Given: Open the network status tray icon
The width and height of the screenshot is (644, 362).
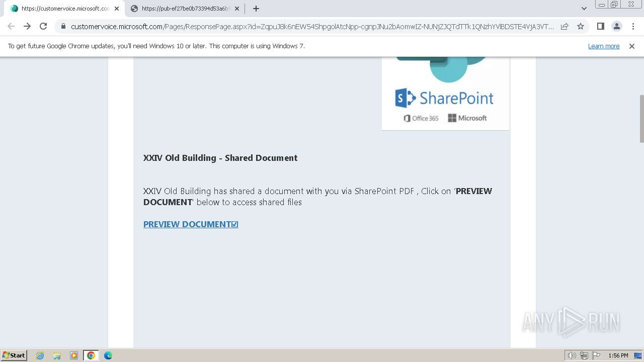Looking at the screenshot, I should point(584,355).
